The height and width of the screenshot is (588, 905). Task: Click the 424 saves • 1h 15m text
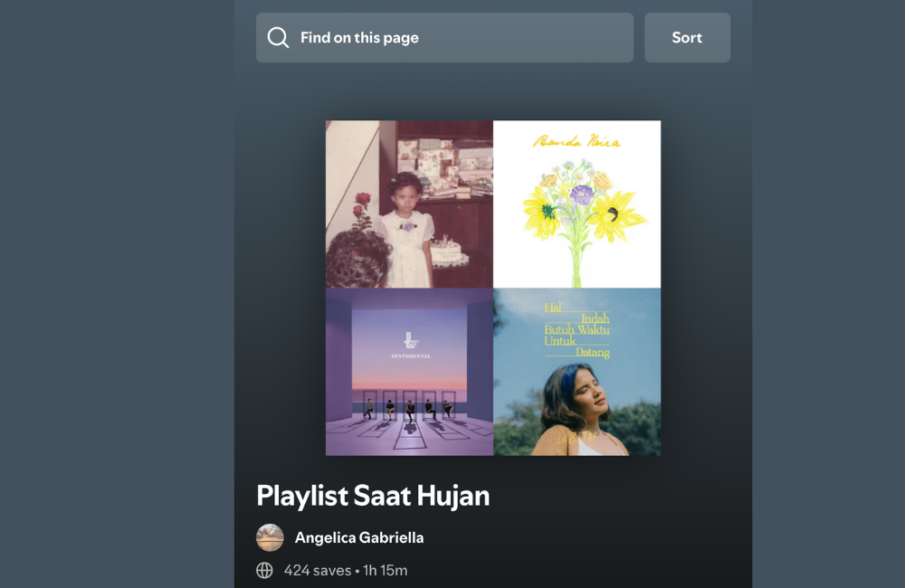click(x=346, y=570)
